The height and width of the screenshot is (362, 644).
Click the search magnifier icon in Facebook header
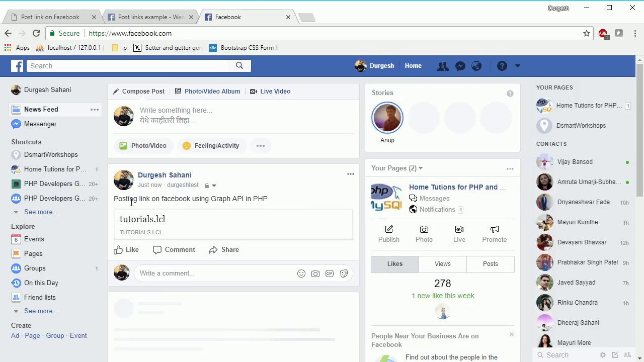239,65
